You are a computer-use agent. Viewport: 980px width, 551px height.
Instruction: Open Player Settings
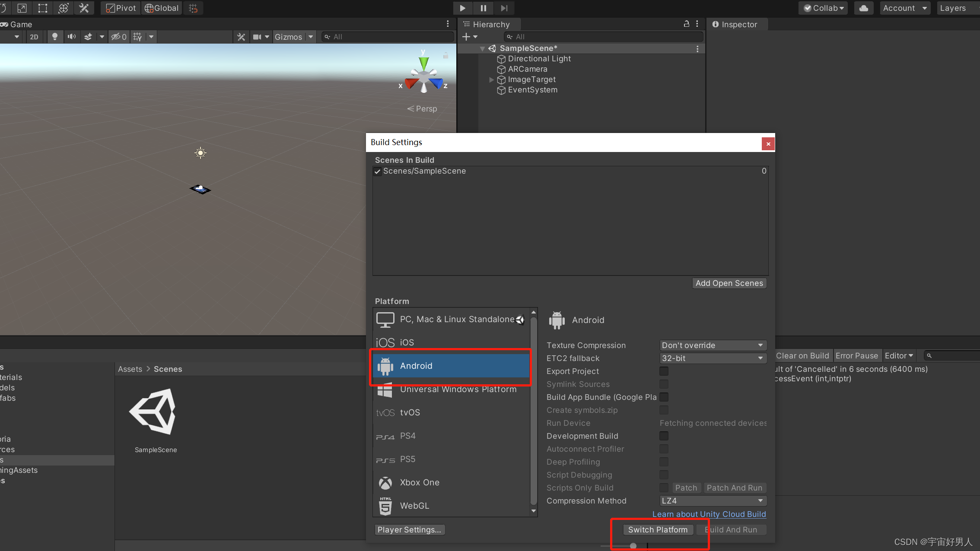pos(409,530)
